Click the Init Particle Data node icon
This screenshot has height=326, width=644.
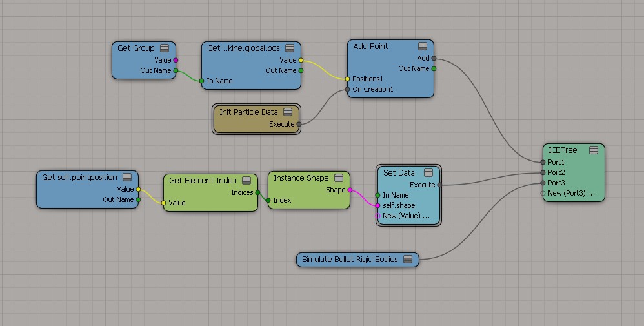click(x=288, y=112)
